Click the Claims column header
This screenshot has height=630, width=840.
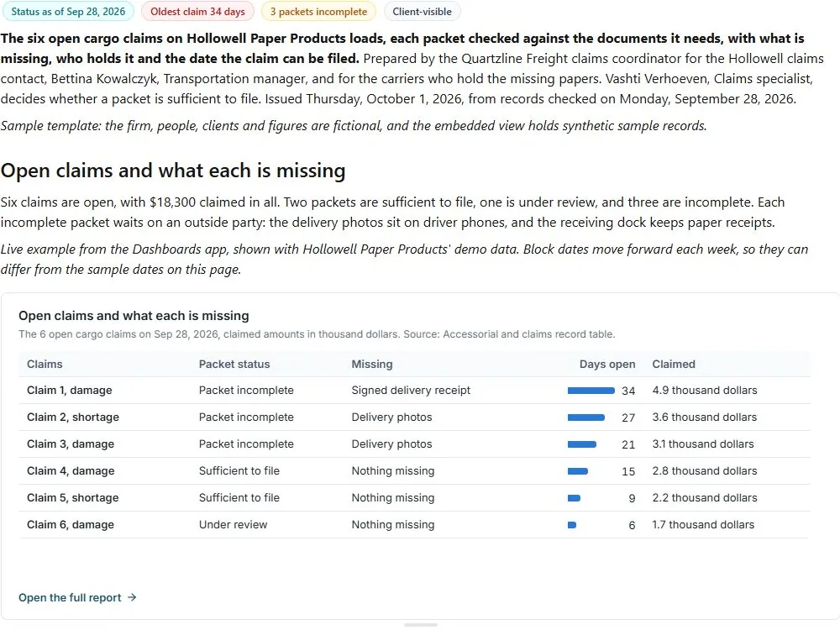[x=45, y=365]
